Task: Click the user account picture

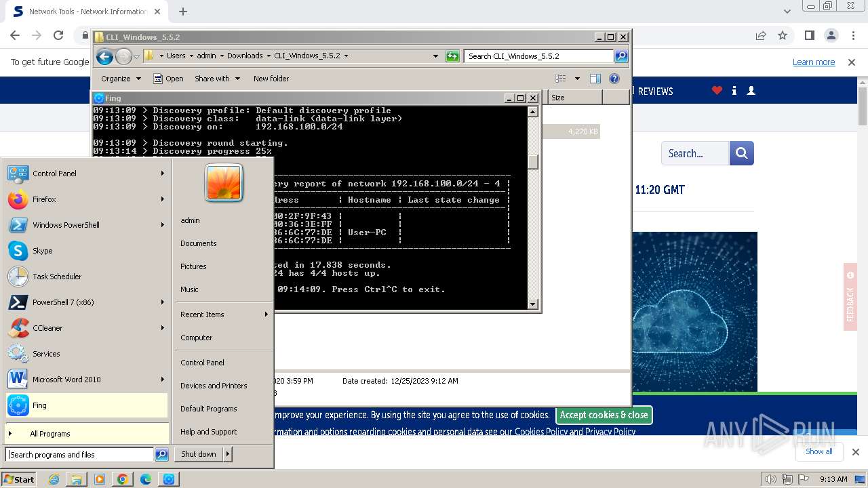Action: (x=224, y=182)
